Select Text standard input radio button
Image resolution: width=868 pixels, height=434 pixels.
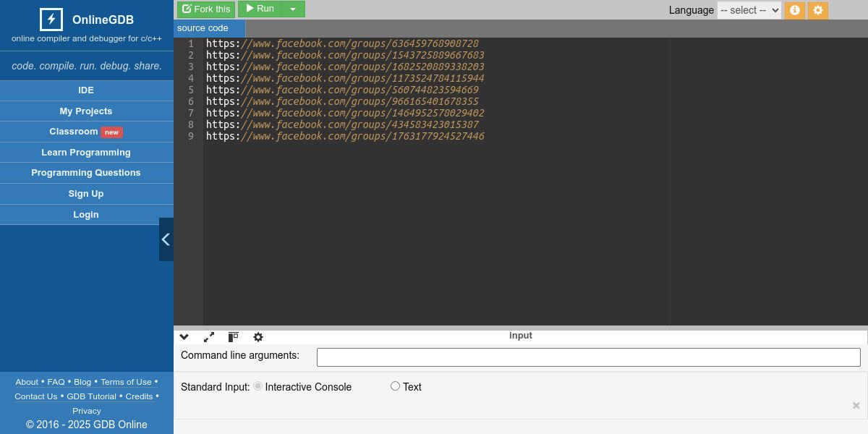click(395, 386)
